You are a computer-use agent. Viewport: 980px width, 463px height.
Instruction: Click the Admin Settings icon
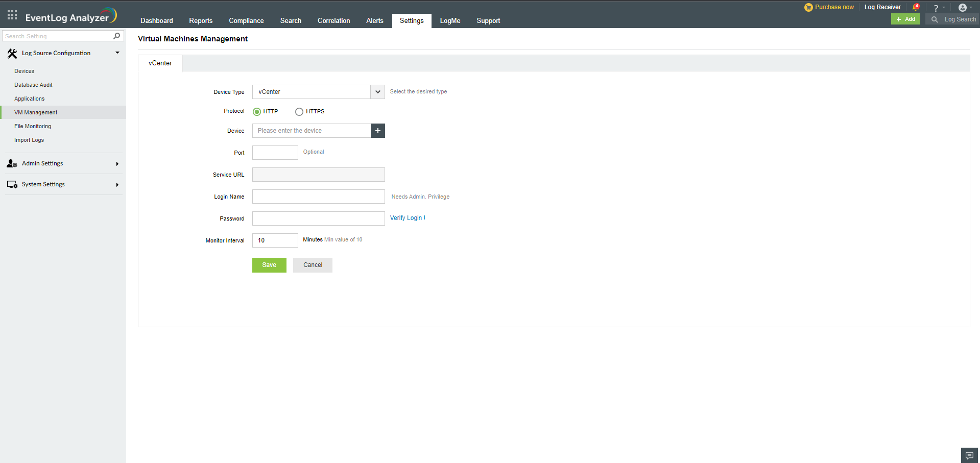point(12,163)
